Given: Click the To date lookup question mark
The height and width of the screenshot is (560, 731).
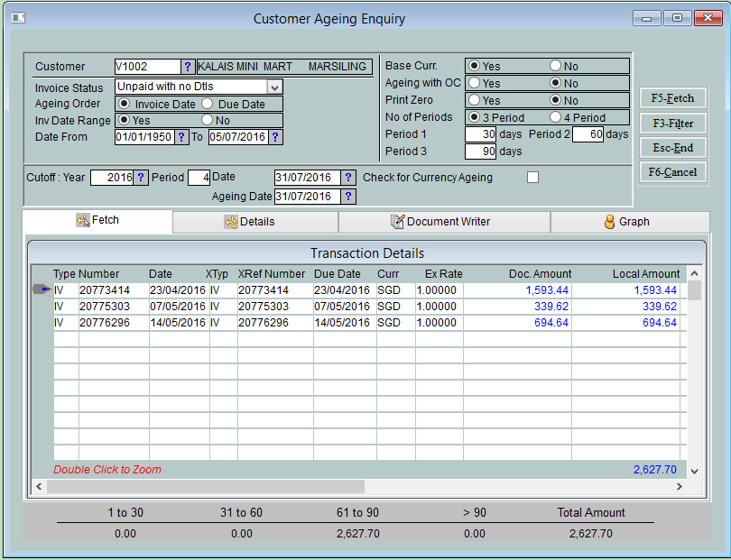Looking at the screenshot, I should click(x=275, y=137).
